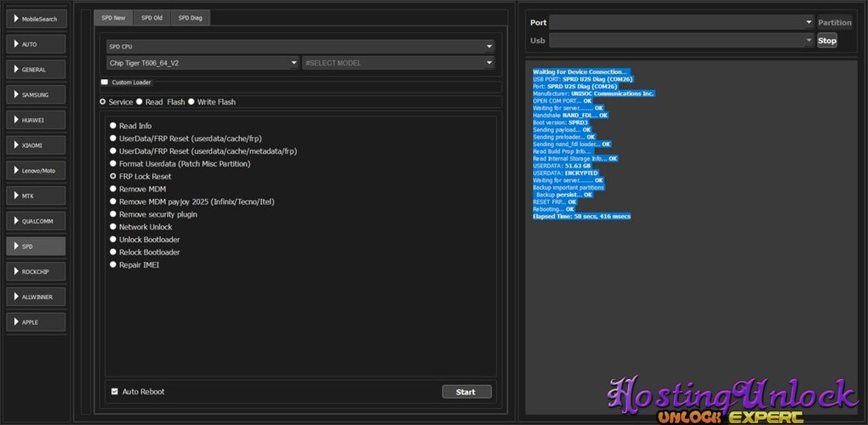Open the #SELECT MODEL dropdown
This screenshot has height=425, width=868.
(x=398, y=63)
